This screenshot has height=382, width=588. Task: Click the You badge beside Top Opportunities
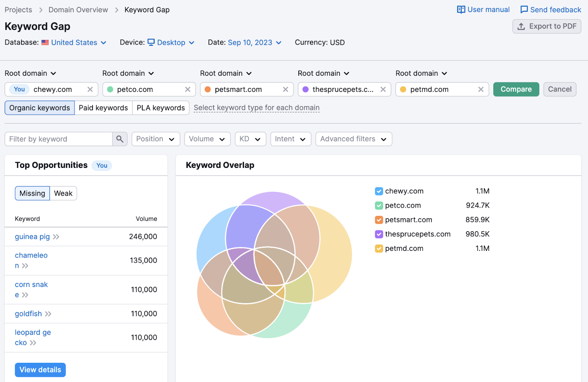pos(102,166)
